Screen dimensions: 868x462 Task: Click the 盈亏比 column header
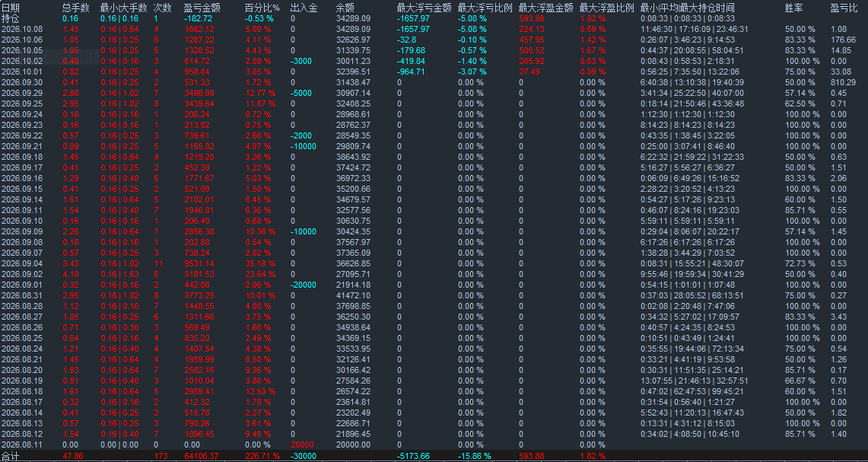click(844, 8)
